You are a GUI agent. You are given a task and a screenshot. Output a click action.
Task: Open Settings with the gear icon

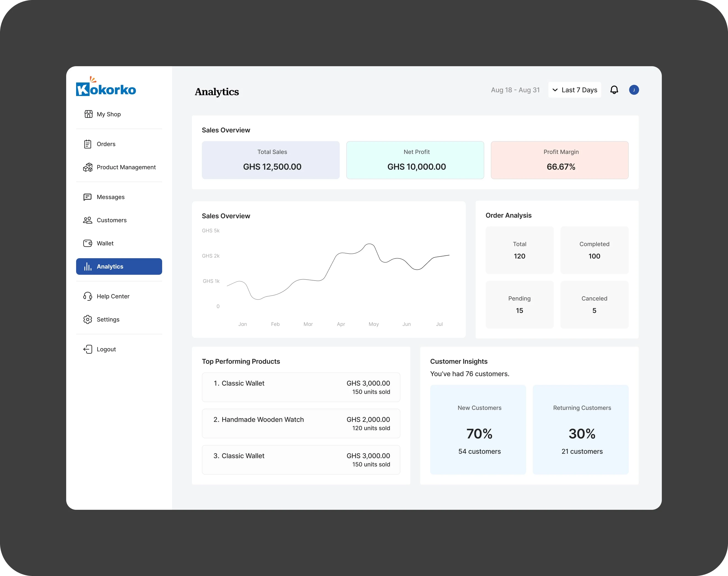[87, 319]
